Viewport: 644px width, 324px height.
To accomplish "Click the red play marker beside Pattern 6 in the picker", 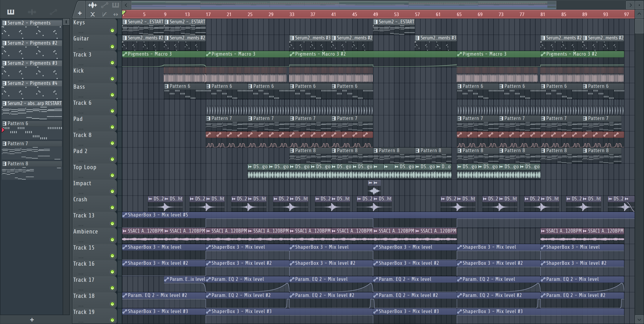I will coord(3,130).
